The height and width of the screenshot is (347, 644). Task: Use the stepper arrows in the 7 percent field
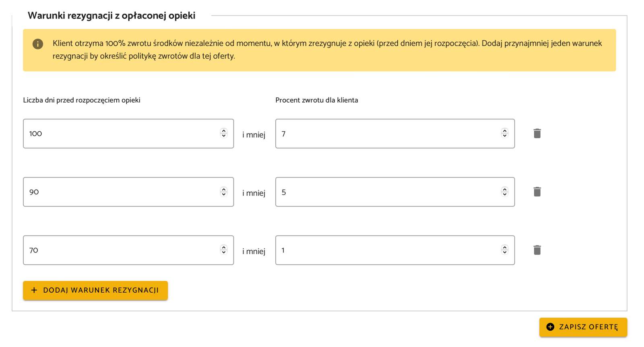505,133
